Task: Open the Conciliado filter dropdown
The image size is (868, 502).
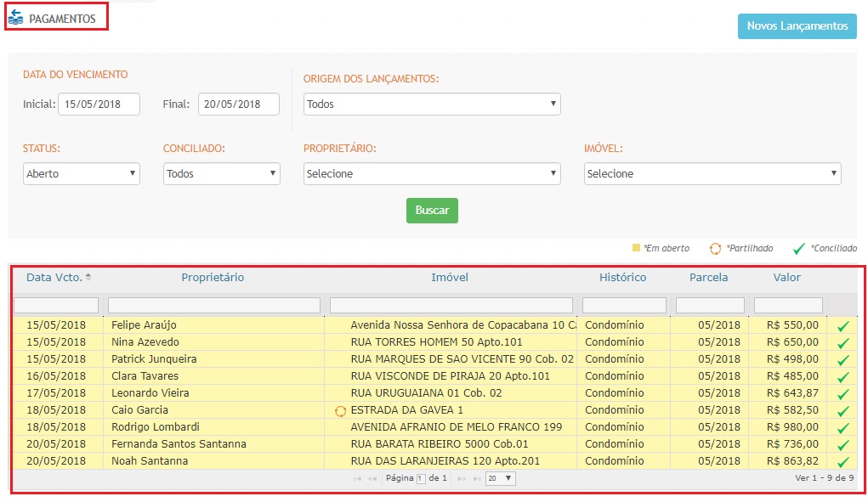Action: pyautogui.click(x=221, y=173)
